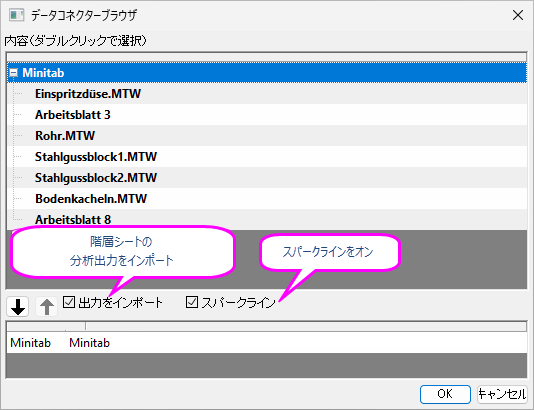
Task: Select Arbeitsblatt 3 worksheet
Action: pyautogui.click(x=73, y=115)
